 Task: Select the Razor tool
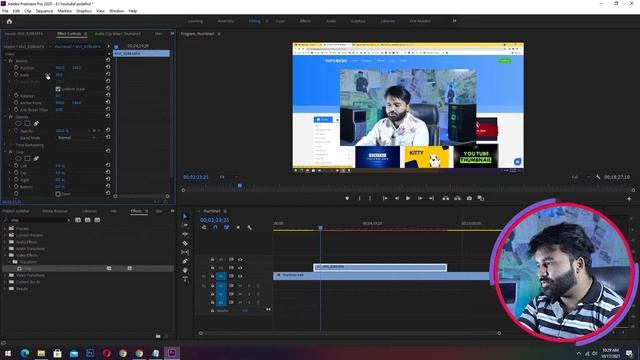185,243
